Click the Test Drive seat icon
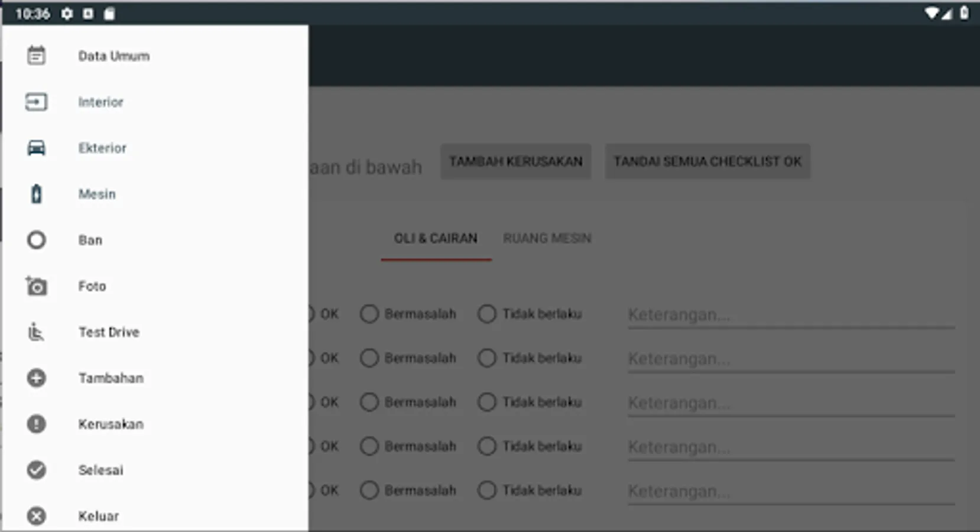 point(36,332)
